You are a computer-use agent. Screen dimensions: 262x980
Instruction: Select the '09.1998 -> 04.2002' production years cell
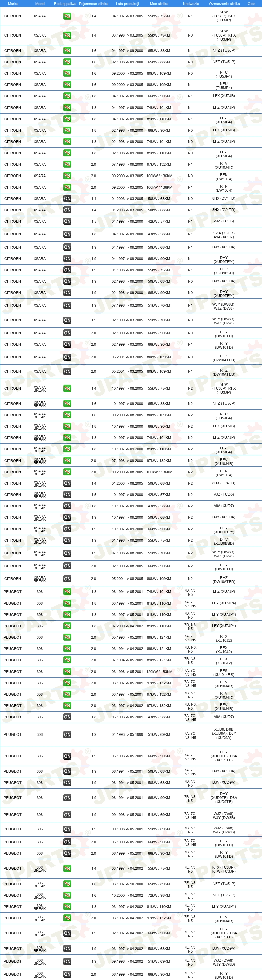coord(127,962)
